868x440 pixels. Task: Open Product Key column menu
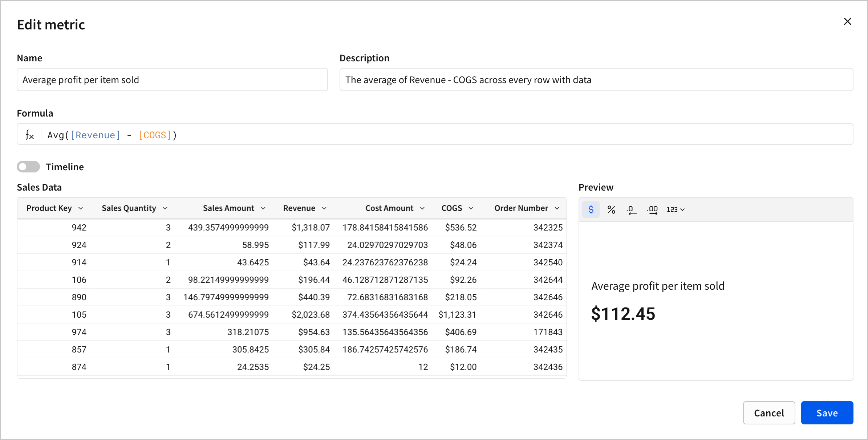[81, 208]
